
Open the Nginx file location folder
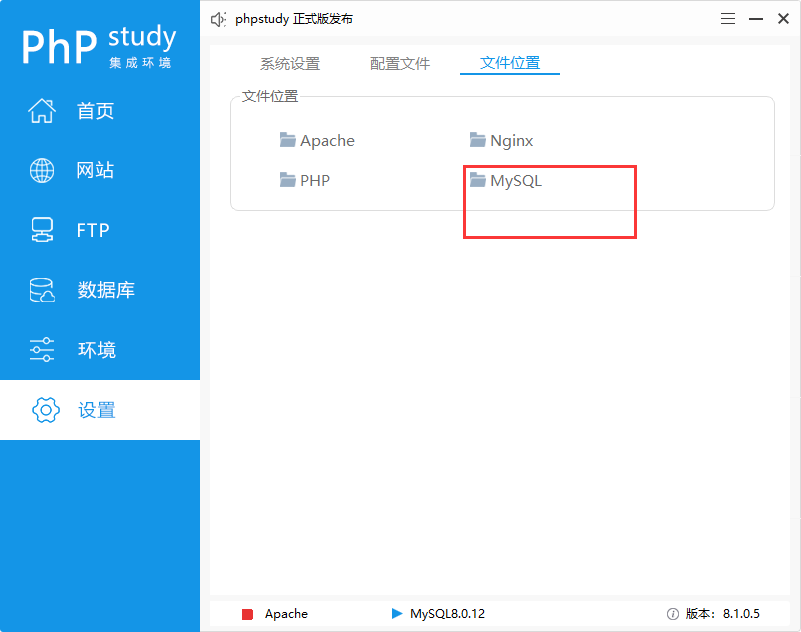511,140
